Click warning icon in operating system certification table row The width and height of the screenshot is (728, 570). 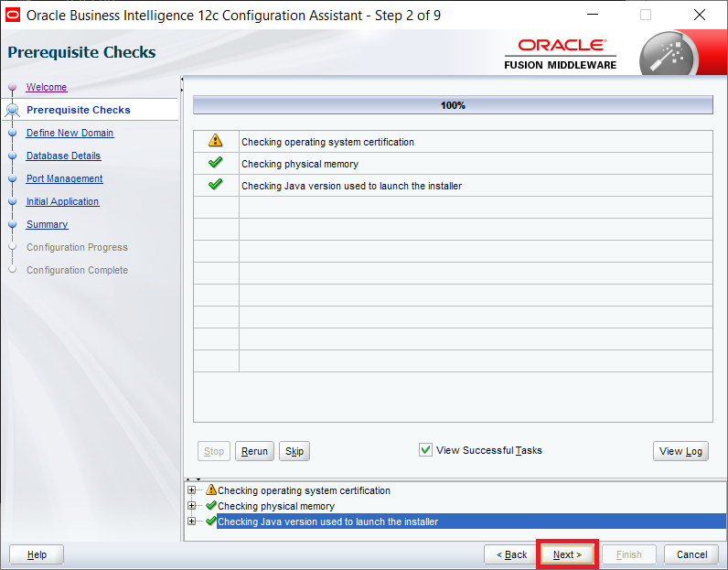pyautogui.click(x=216, y=140)
